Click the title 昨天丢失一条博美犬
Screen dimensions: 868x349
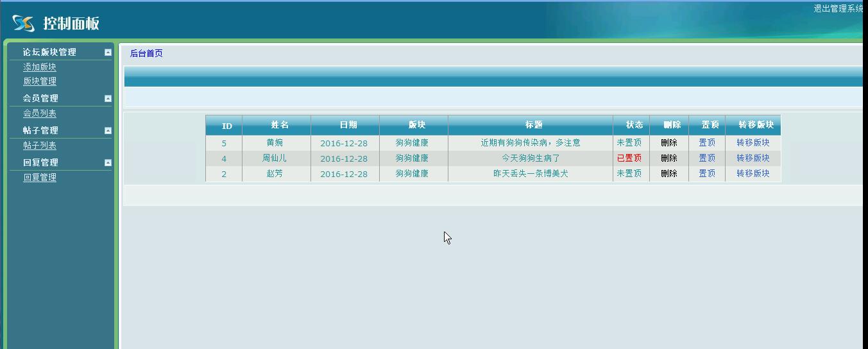click(x=531, y=173)
